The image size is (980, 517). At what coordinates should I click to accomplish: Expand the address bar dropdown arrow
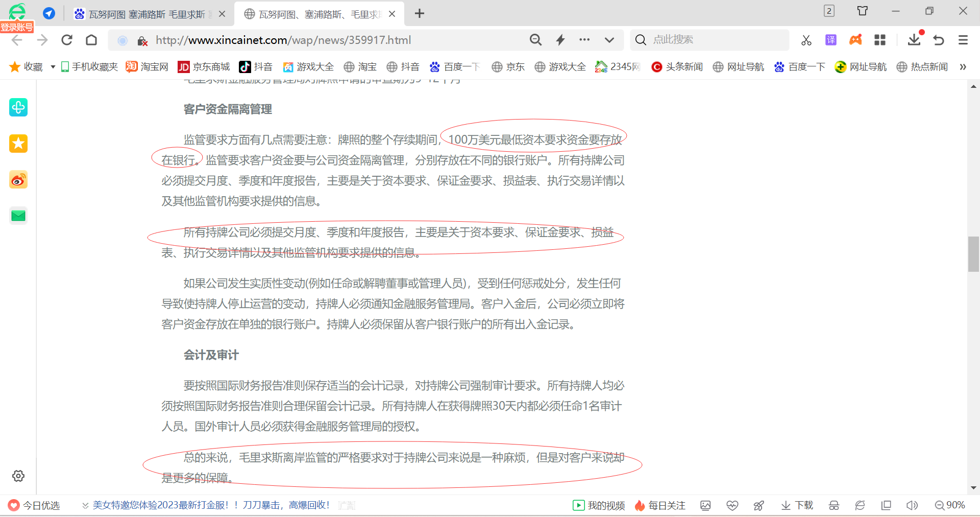pos(609,40)
